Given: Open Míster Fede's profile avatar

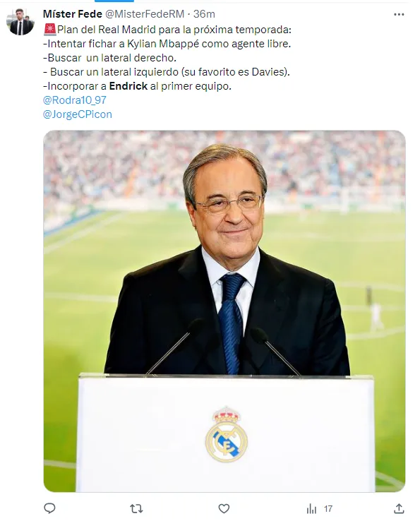Looking at the screenshot, I should 20,22.
